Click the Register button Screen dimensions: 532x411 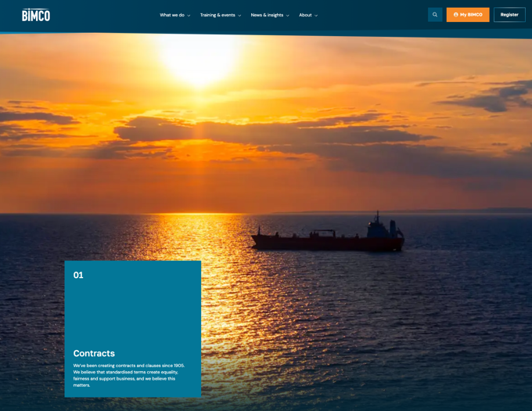pos(509,15)
